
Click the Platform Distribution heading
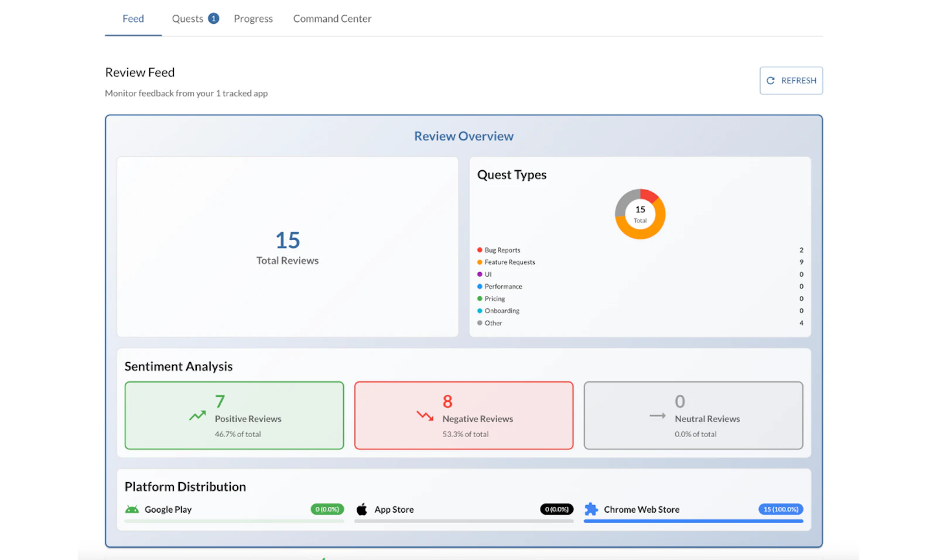click(x=185, y=487)
